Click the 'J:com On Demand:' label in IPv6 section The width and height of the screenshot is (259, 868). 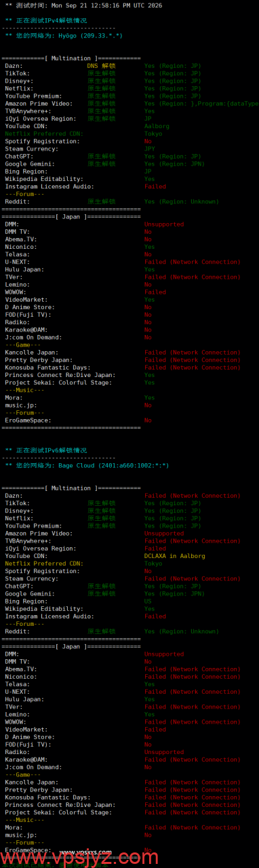[33, 767]
